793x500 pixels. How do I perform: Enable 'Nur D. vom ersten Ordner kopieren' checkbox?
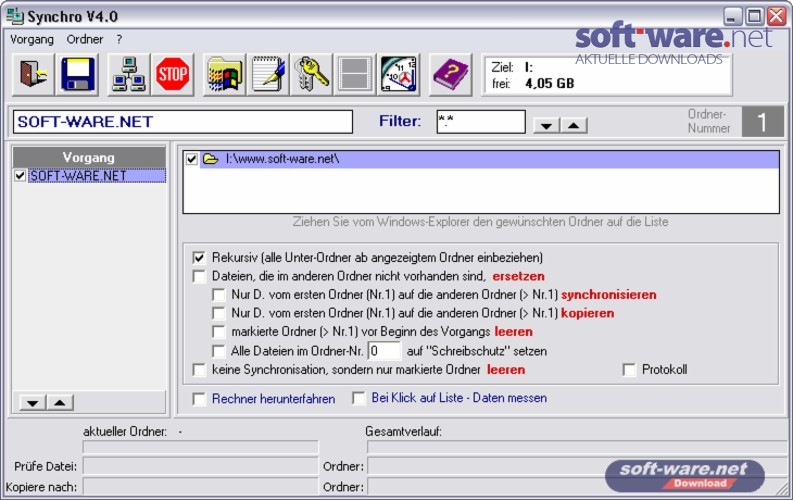point(218,313)
